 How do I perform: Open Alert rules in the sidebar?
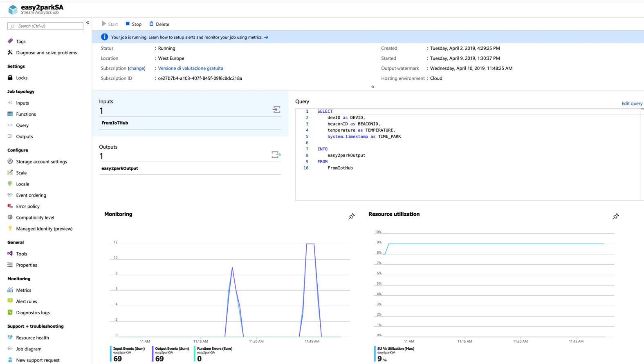tap(26, 301)
